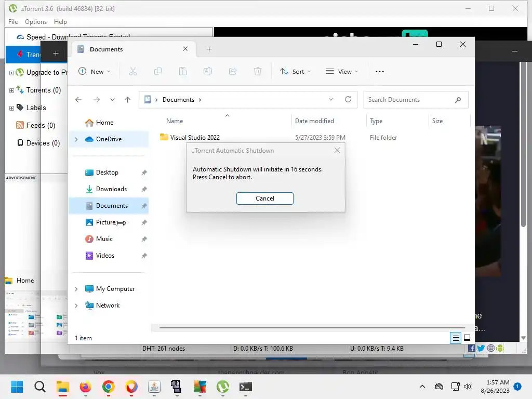
Task: Add a new File Explorer tab
Action: tap(209, 49)
